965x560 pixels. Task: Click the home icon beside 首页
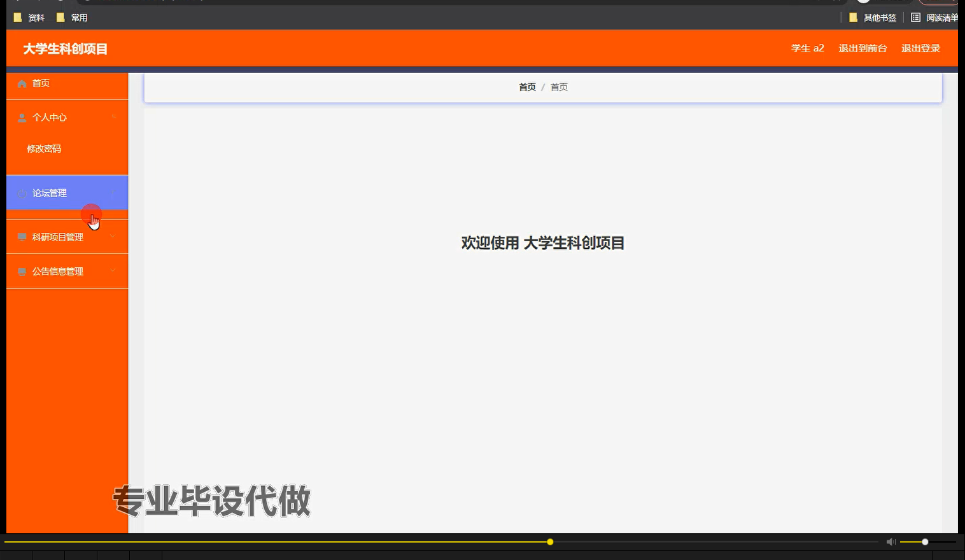pos(22,83)
